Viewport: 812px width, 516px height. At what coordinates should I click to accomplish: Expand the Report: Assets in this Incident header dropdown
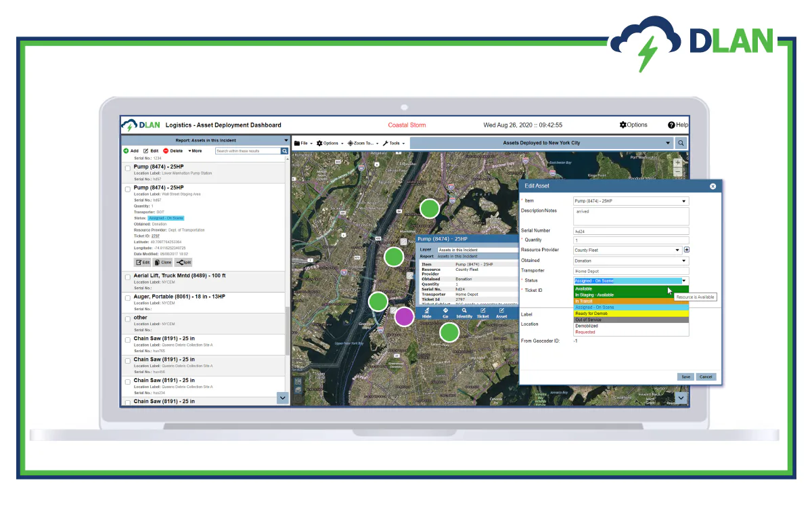tap(286, 141)
